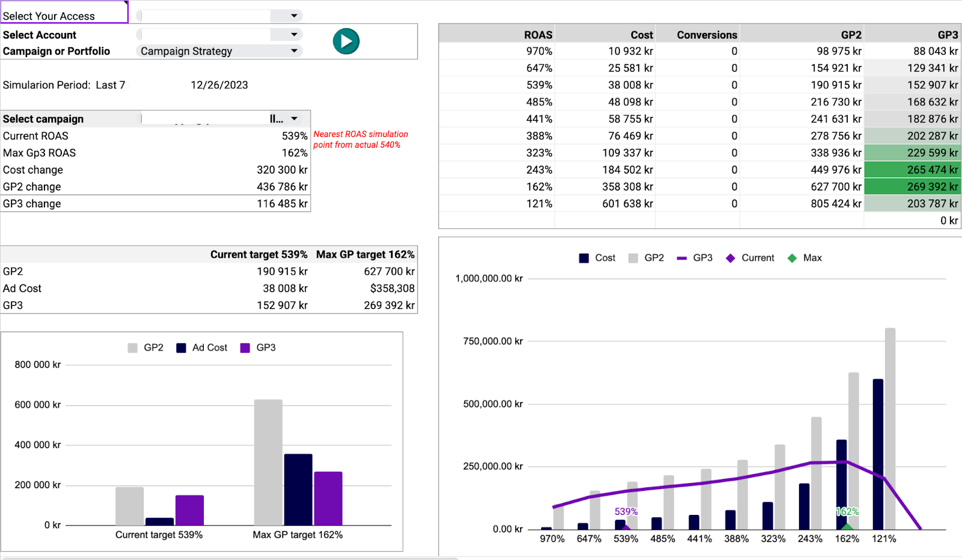The width and height of the screenshot is (962, 560).
Task: Click the GP2 legend swatch in left chart
Action: 133,348
